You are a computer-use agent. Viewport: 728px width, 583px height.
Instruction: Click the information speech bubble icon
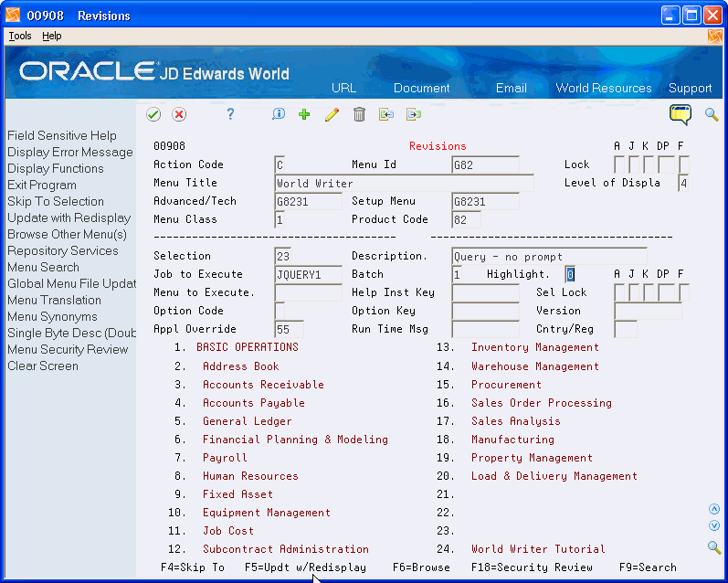[279, 114]
